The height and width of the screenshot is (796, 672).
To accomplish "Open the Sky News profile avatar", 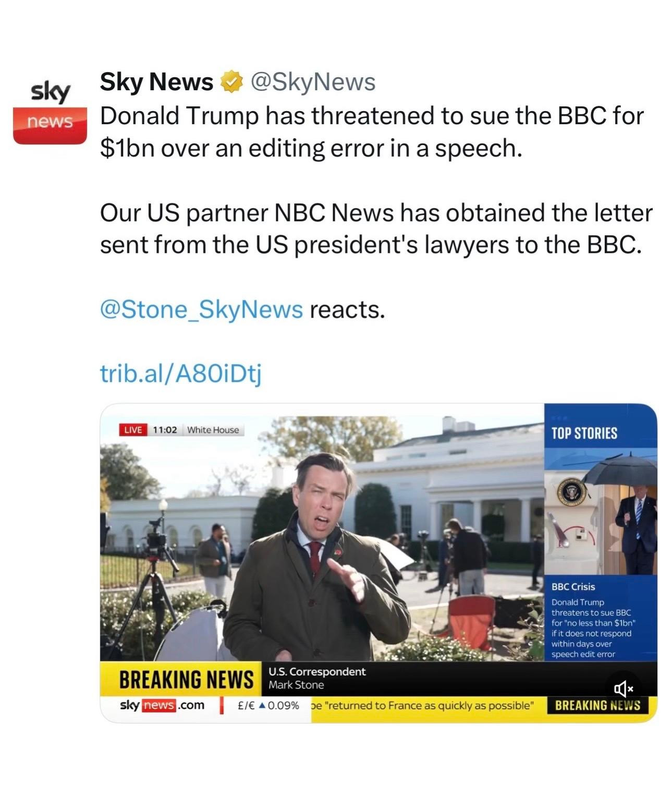I will pos(50,111).
